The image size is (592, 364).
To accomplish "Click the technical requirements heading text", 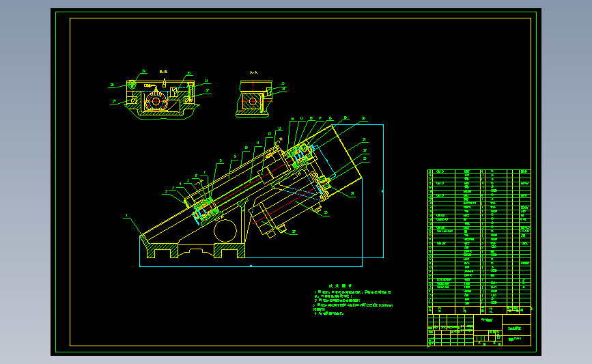I will [x=340, y=286].
